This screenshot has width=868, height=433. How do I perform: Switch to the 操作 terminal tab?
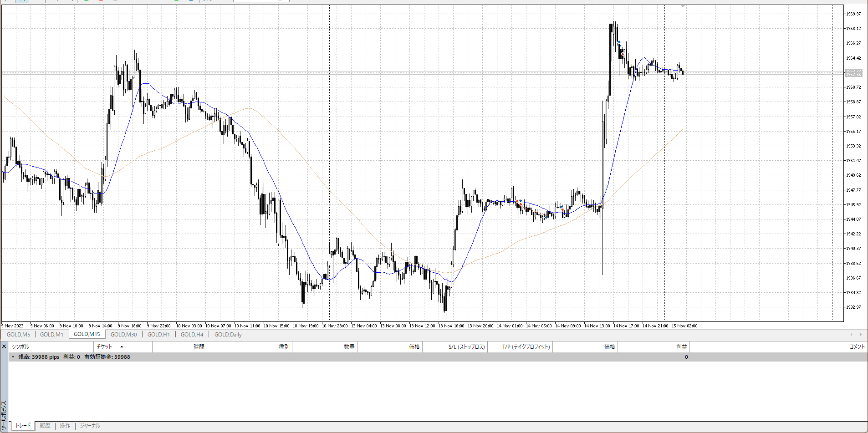click(65, 426)
